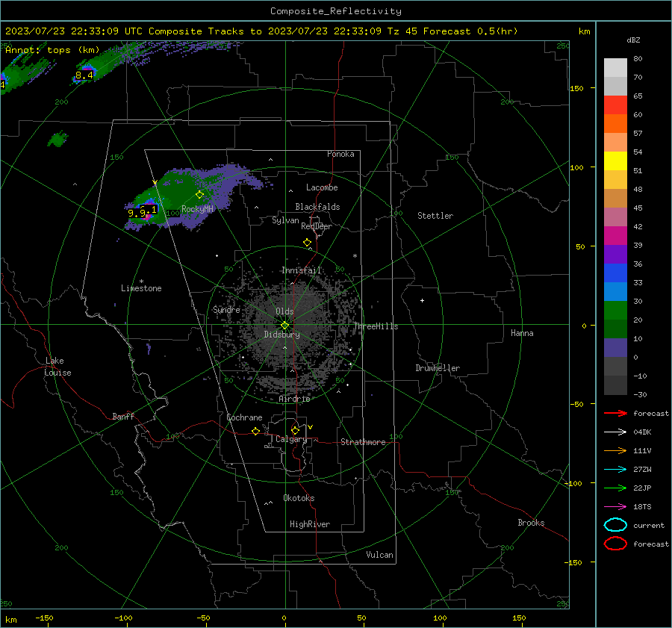The height and width of the screenshot is (628, 672).
Task: Click the Blackfalds town label
Action: coord(317,207)
